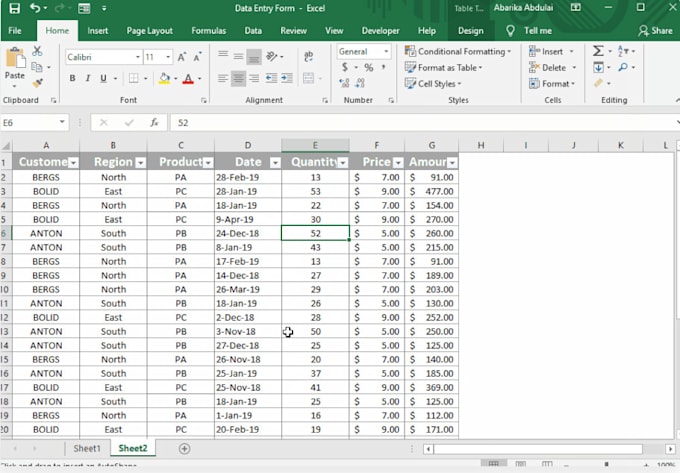Open Cell Styles gallery

433,83
